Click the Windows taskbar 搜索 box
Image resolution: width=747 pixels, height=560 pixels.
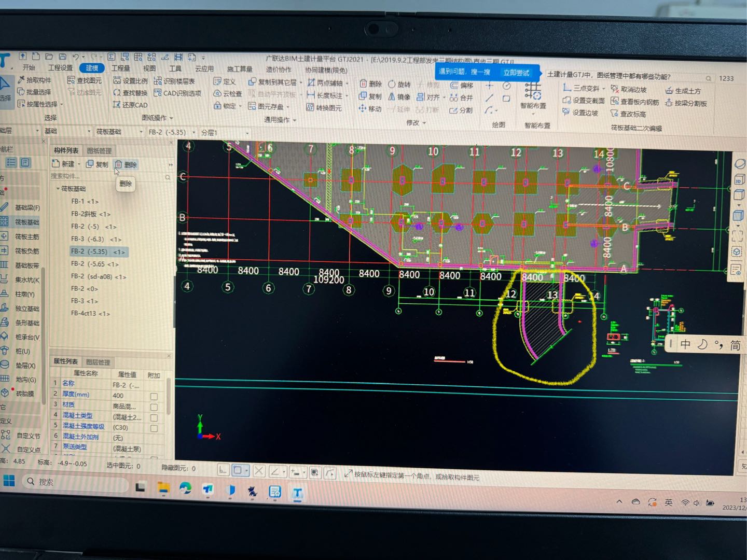75,482
